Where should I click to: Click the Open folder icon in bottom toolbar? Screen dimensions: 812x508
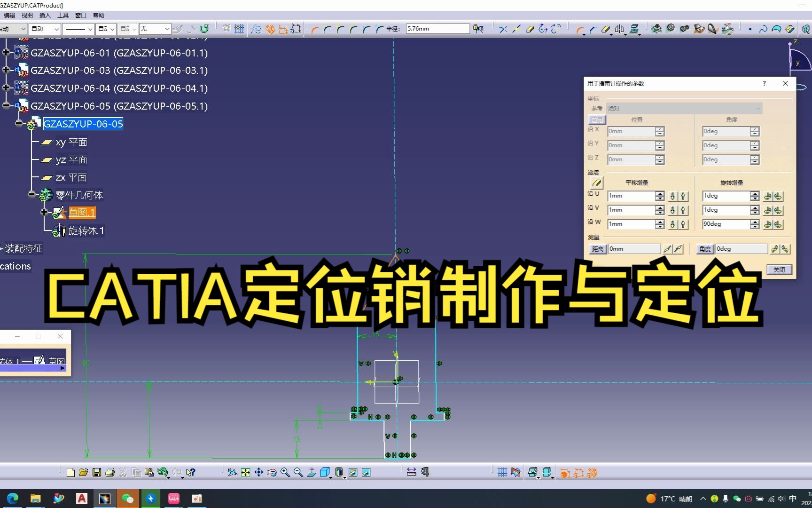(x=84, y=472)
